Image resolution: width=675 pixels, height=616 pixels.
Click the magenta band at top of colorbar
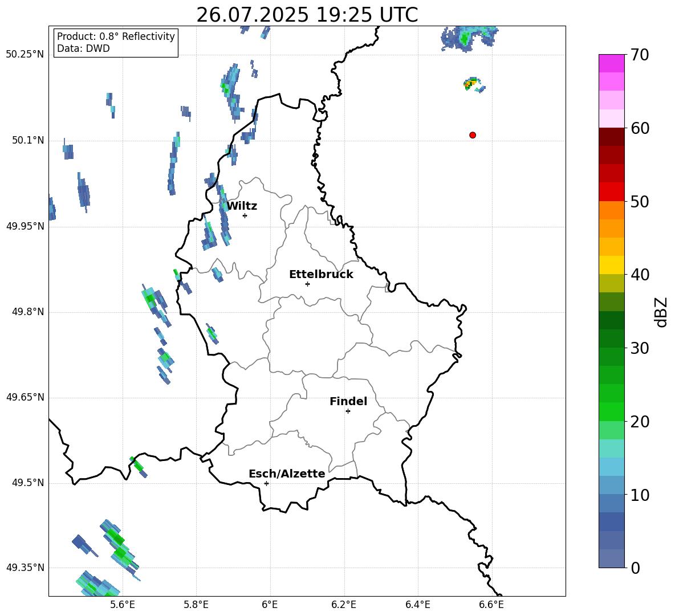pyautogui.click(x=611, y=63)
